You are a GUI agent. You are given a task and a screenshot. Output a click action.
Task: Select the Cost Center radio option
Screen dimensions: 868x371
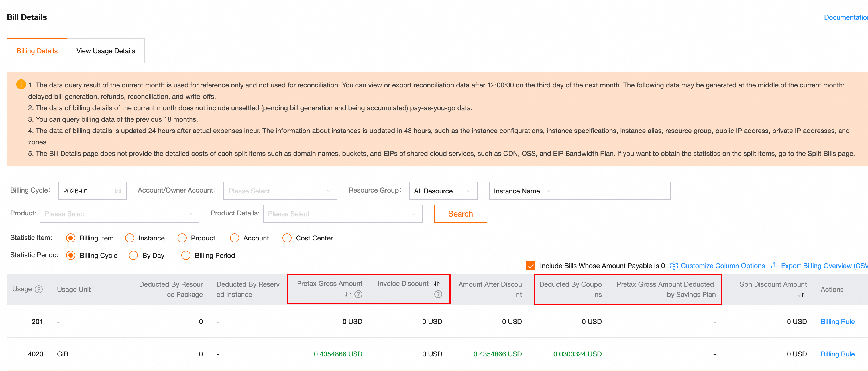pyautogui.click(x=287, y=238)
